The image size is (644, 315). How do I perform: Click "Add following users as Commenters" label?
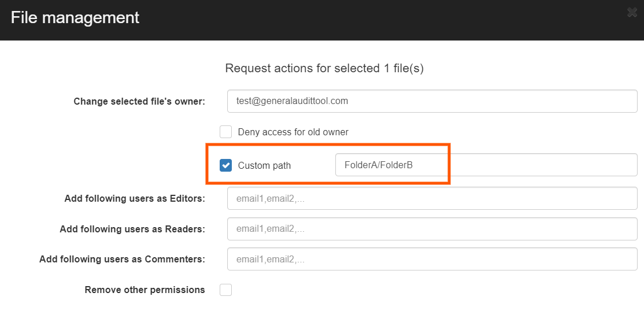pos(122,259)
